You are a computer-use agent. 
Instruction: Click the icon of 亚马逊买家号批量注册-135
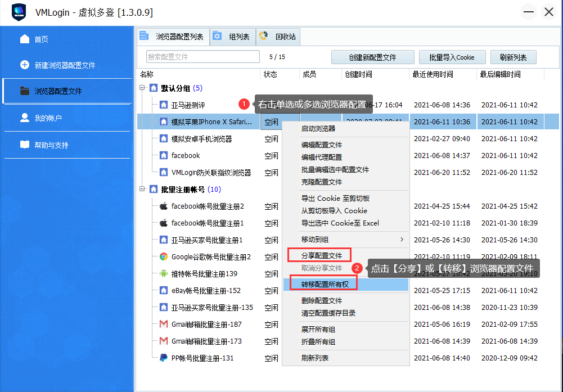pos(164,307)
